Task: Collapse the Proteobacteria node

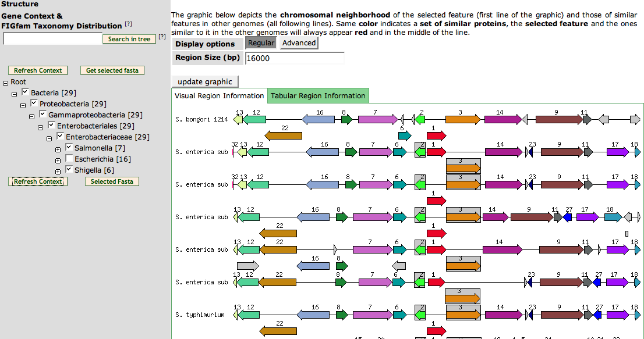Action: [23, 105]
